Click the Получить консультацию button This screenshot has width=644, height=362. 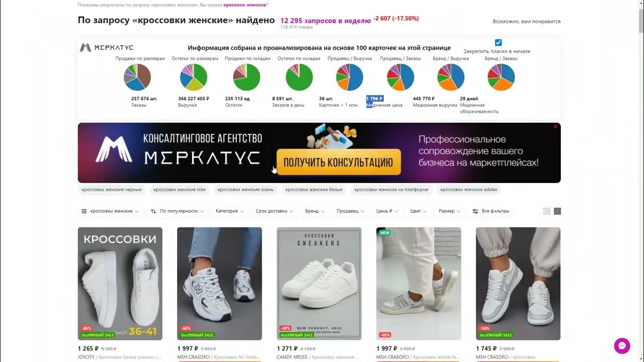pyautogui.click(x=339, y=162)
